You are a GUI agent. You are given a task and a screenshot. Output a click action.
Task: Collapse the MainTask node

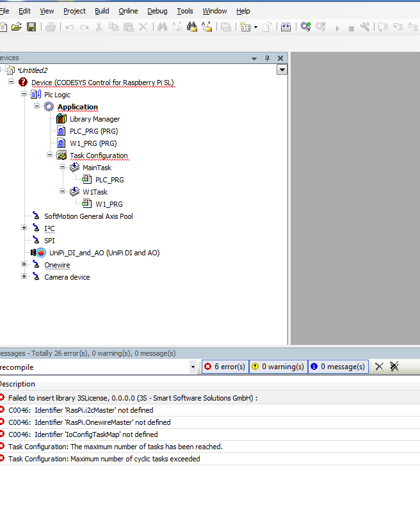click(x=63, y=168)
